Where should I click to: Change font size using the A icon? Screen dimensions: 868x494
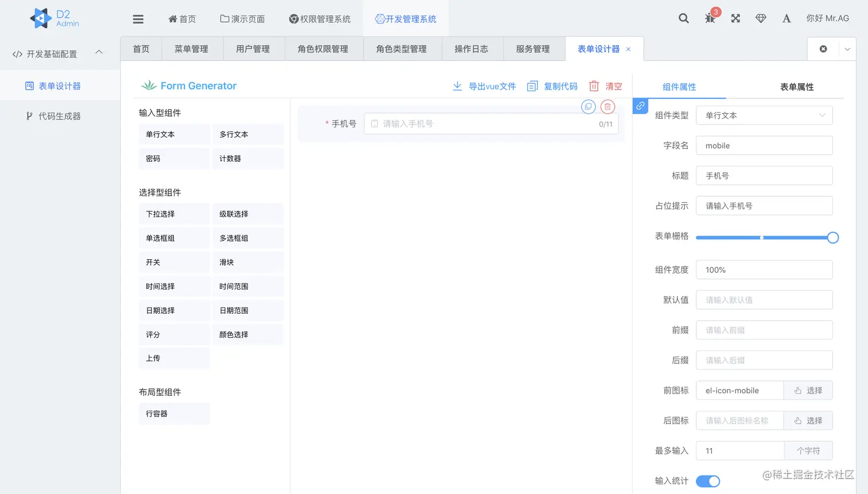tap(786, 18)
